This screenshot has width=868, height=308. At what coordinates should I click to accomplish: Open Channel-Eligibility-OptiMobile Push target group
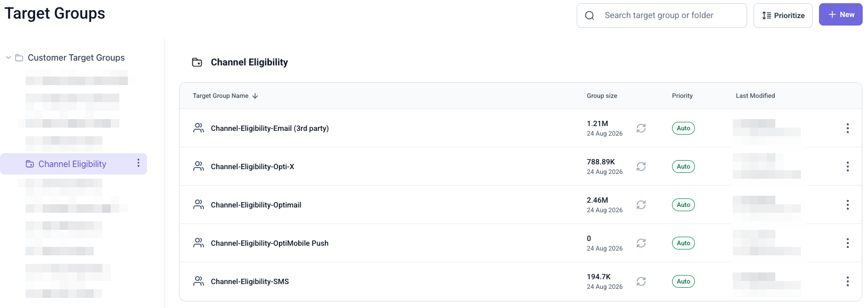269,243
